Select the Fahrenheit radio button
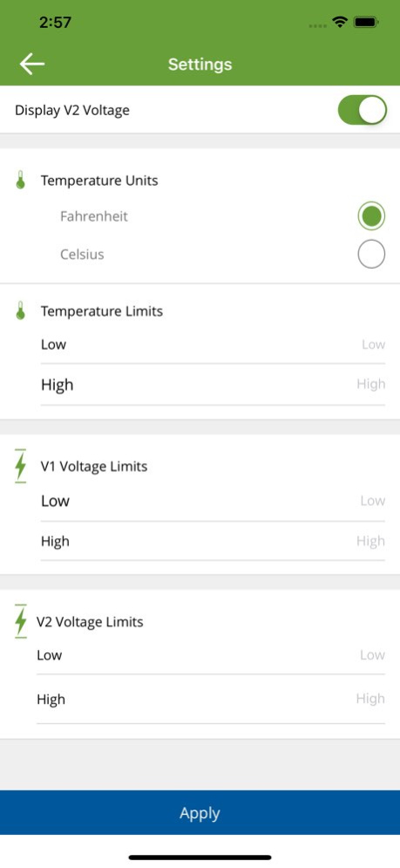Viewport: 400px width, 868px height. point(371,215)
